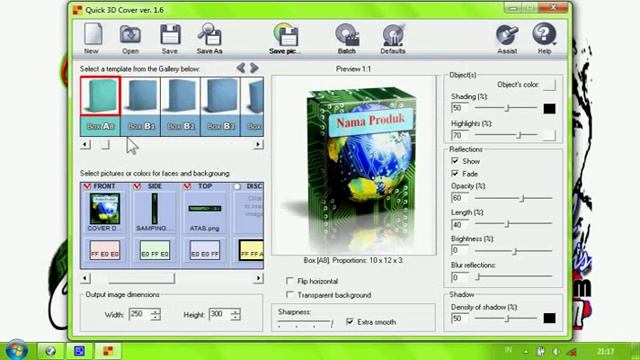Toggle the FRONT face checkbox

pos(87,187)
